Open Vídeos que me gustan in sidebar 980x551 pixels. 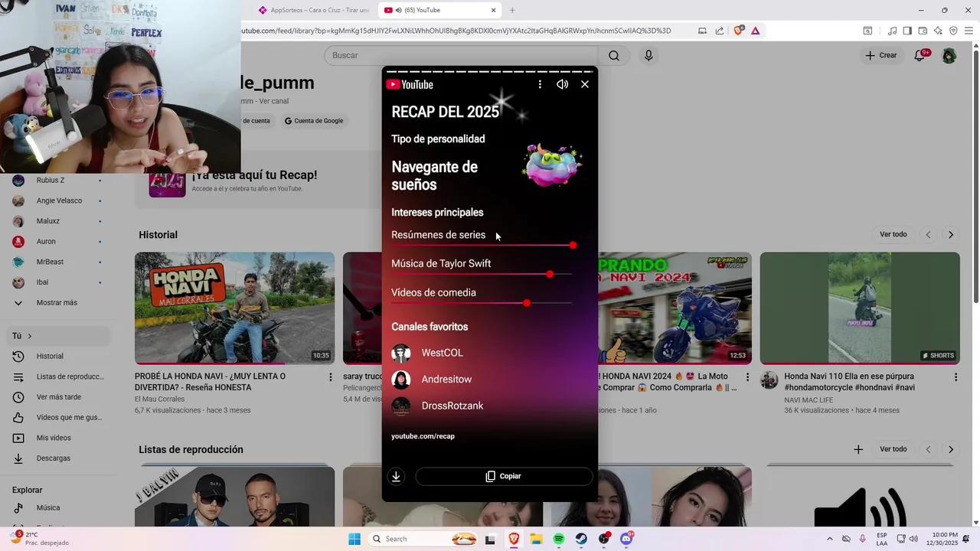(58, 417)
